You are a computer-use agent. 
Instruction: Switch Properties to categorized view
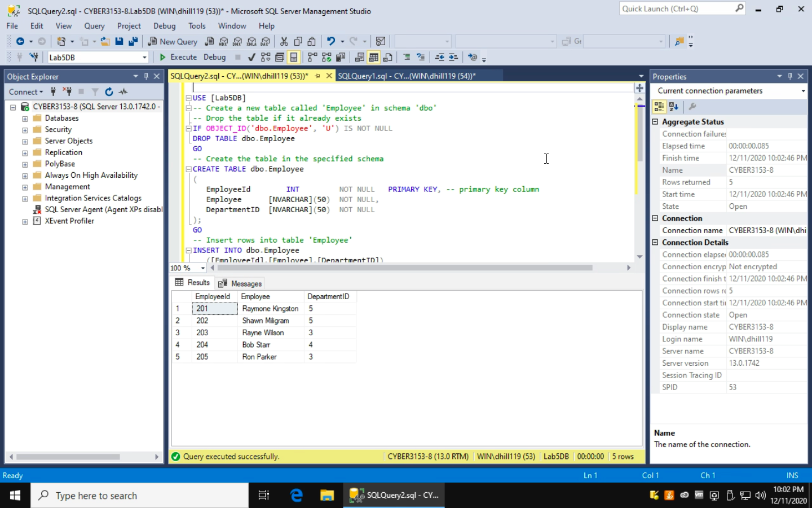(659, 106)
